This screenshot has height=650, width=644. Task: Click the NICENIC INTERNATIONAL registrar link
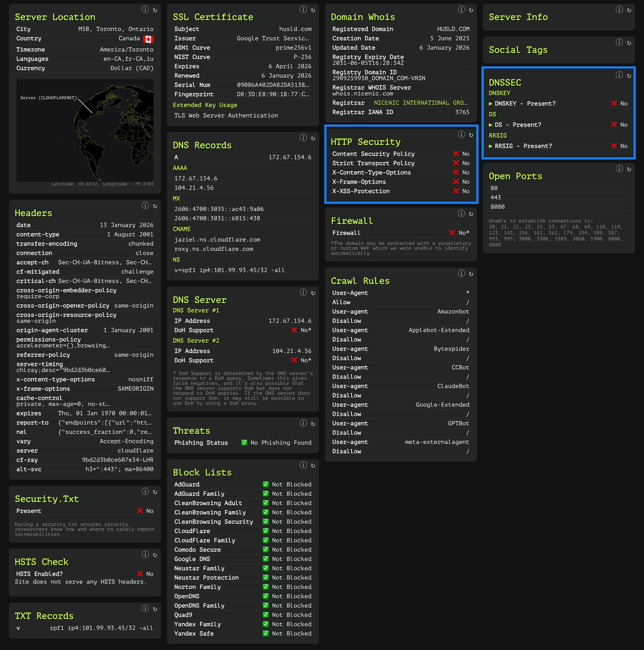pyautogui.click(x=420, y=103)
